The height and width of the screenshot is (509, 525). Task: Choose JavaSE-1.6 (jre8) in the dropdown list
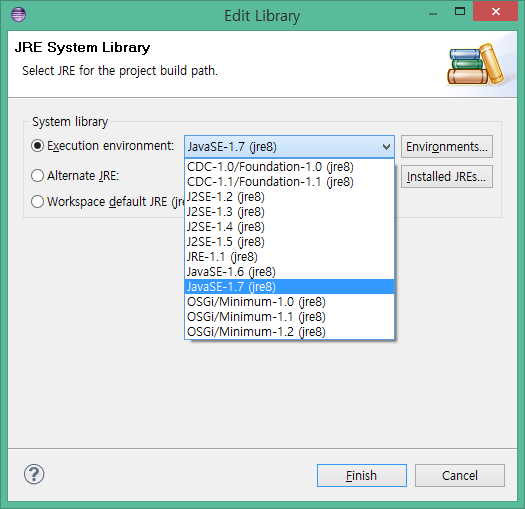[289, 272]
